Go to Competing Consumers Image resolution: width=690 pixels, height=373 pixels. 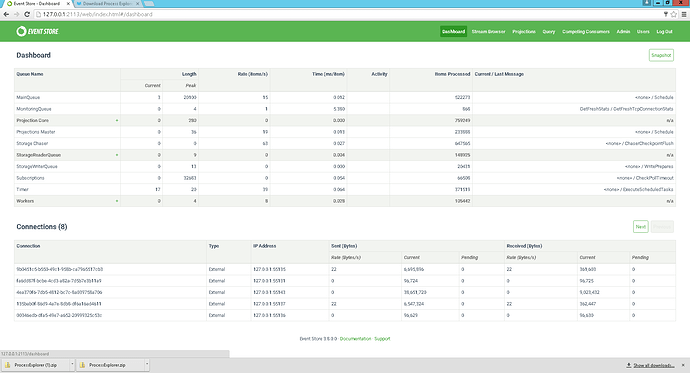(x=586, y=32)
